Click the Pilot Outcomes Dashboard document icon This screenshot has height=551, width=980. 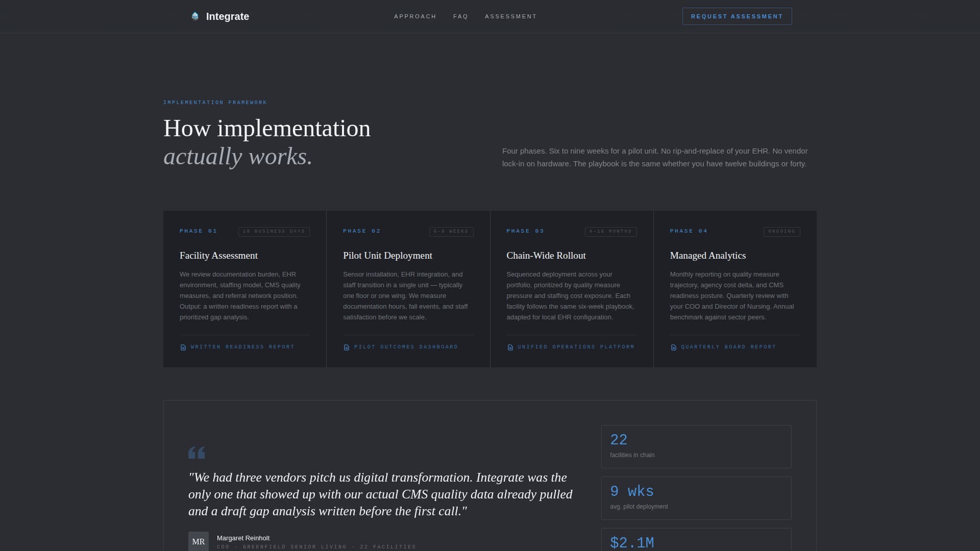tap(347, 347)
